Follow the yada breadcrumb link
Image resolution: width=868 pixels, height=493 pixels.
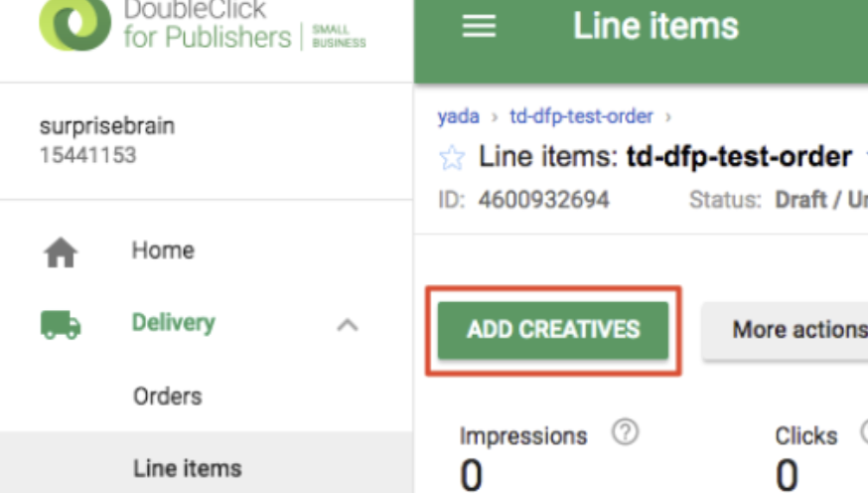[x=458, y=117]
